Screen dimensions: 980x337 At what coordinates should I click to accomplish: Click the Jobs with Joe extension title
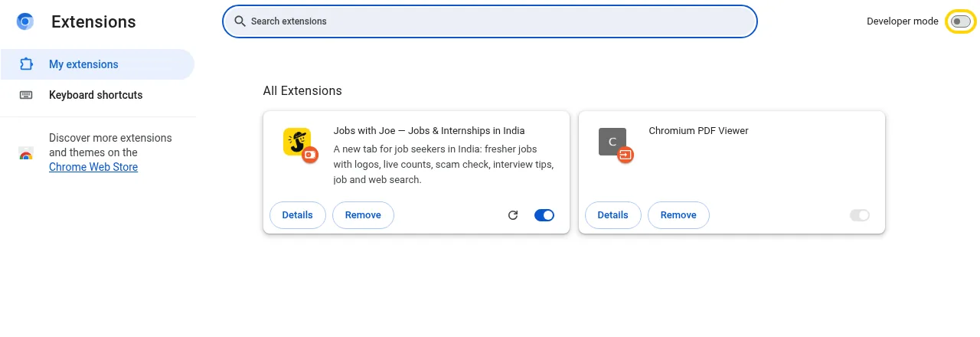click(429, 131)
